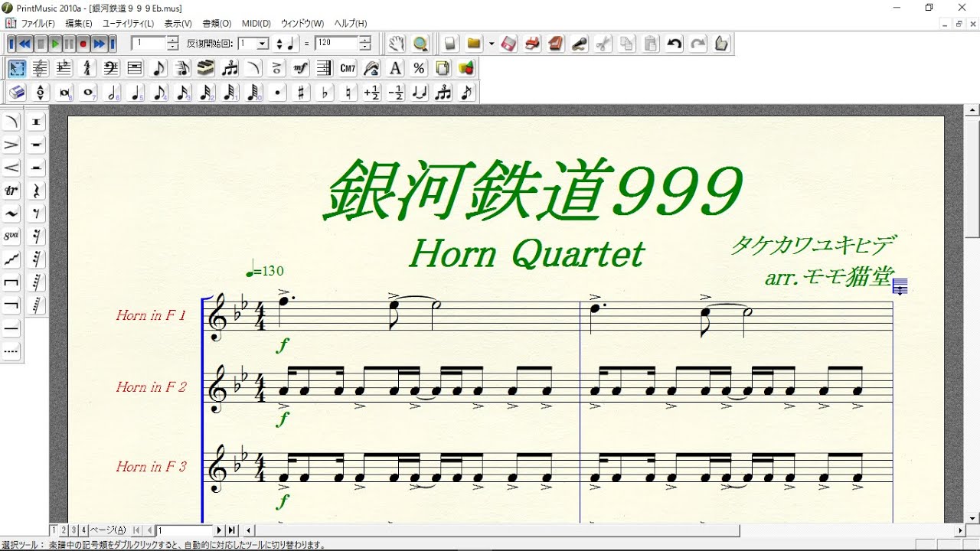980x551 pixels.
Task: Toggle the simple entry tuplet tool
Action: click(443, 93)
